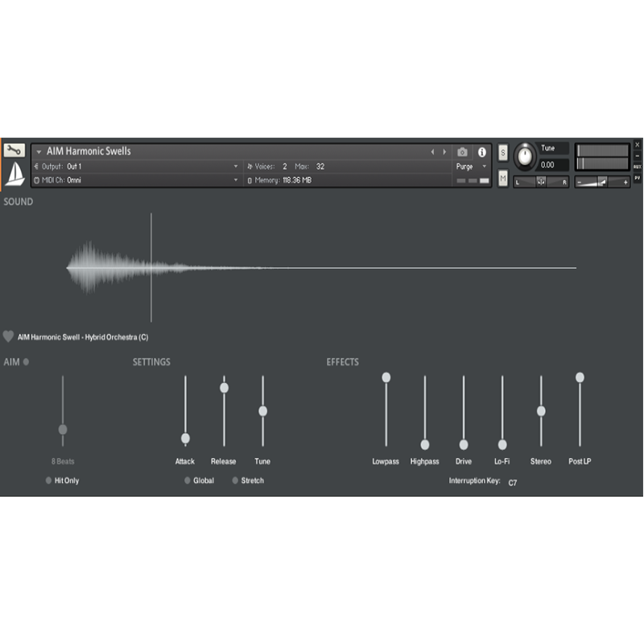Open instrument edit mode with wrench icon
The image size is (644, 644).
(x=14, y=151)
